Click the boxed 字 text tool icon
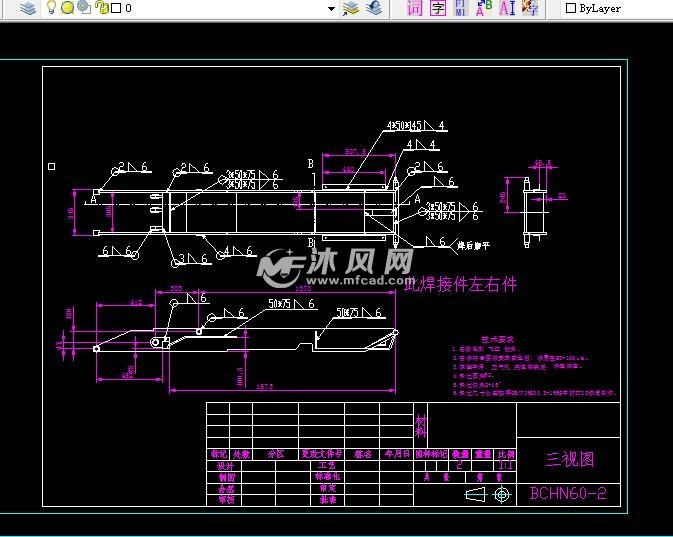 438,8
